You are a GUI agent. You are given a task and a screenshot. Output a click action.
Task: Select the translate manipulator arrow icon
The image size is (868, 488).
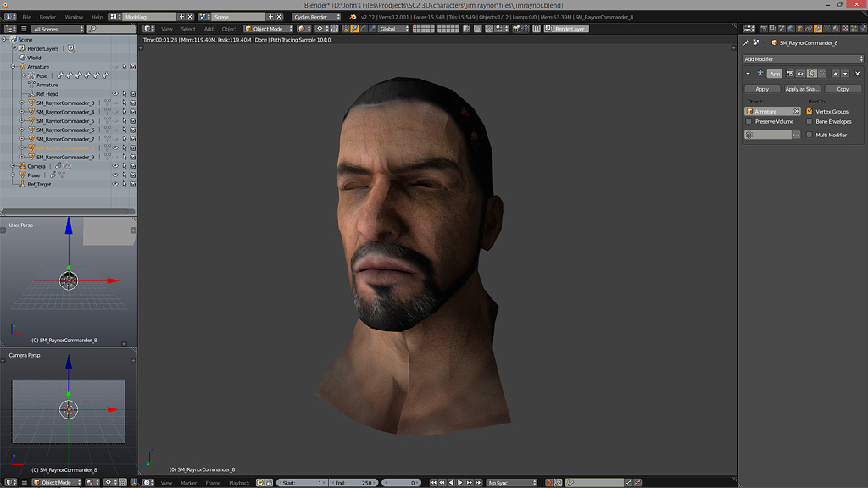[x=354, y=29]
